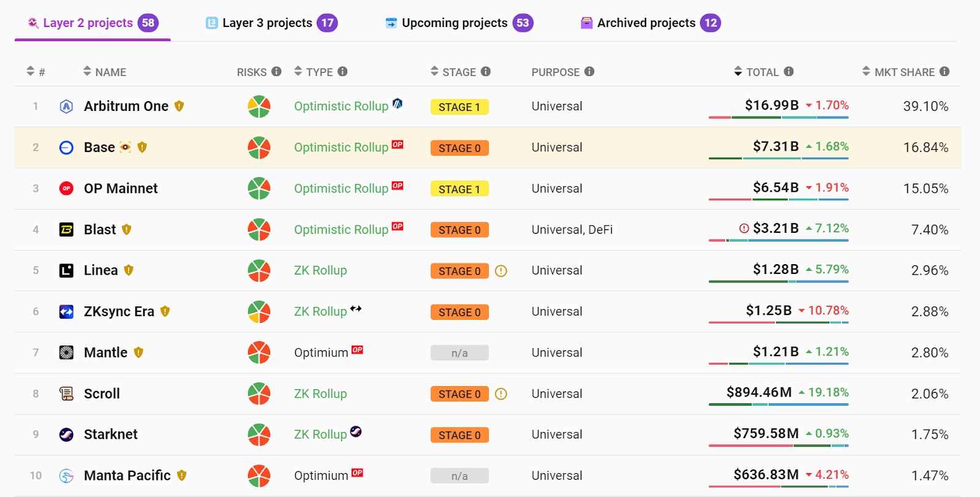Image resolution: width=980 pixels, height=497 pixels.
Task: Open the Arbitrum One project link
Action: point(126,106)
